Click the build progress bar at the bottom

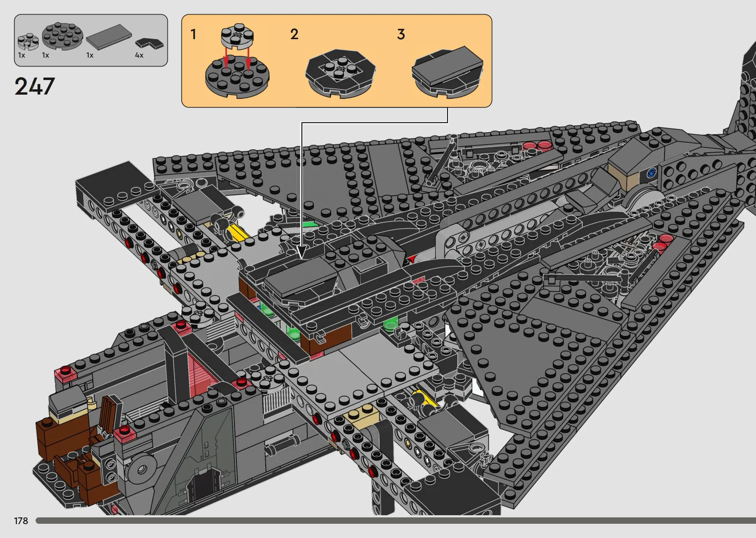tap(396, 521)
